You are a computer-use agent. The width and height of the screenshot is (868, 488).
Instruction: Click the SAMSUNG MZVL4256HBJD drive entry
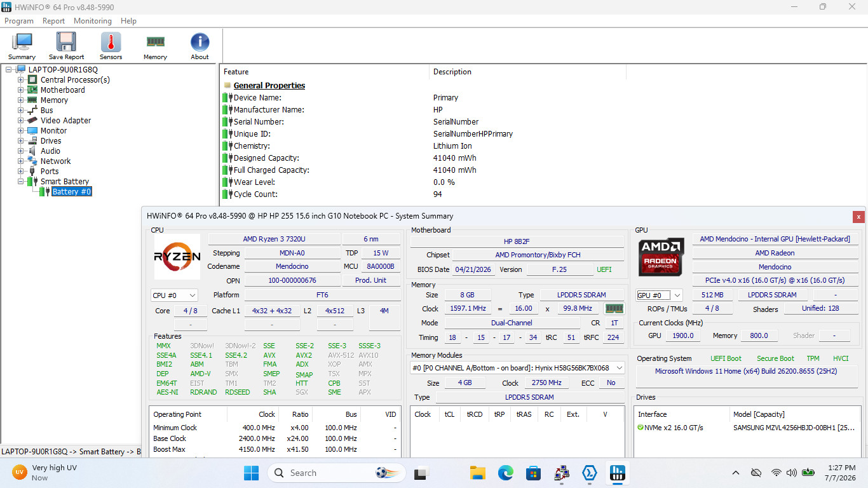coord(794,428)
